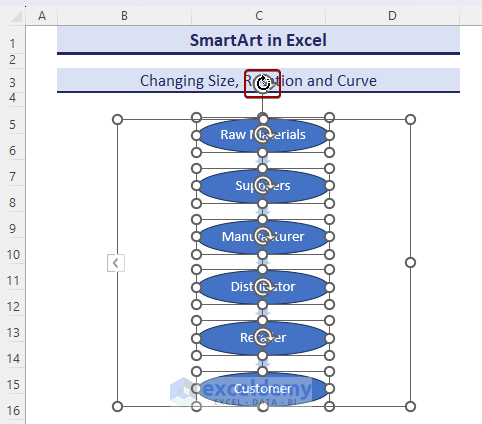Click left-middle handle of Manufacturer shape
Screen dimensions: 482x424
tap(196, 237)
